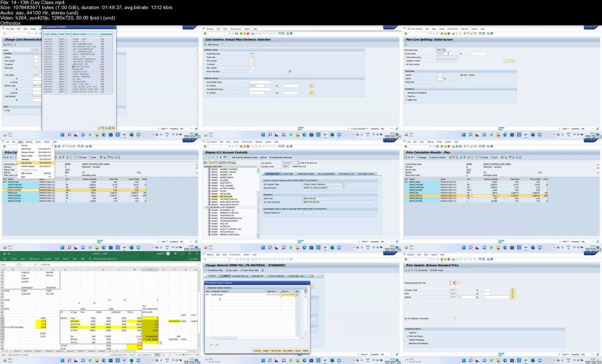Open Settings menu in Display G/L Account window
This screenshot has width=602, height=364.
point(258,142)
